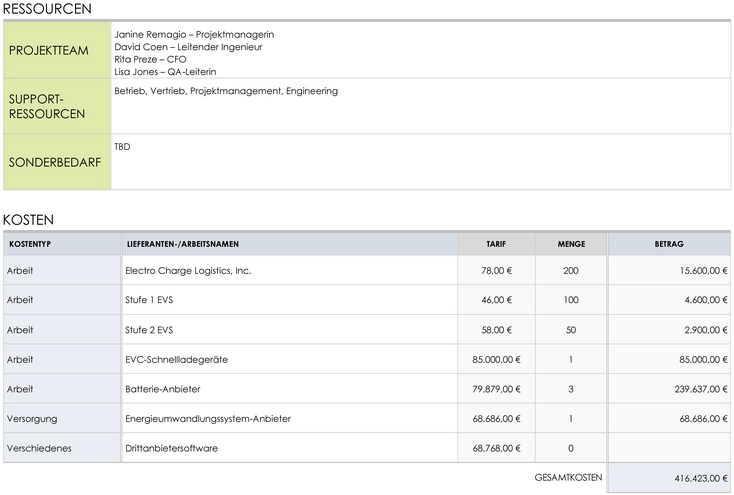This screenshot has width=734, height=495.
Task: Click the KOSTENTYP column header
Action: coord(62,244)
